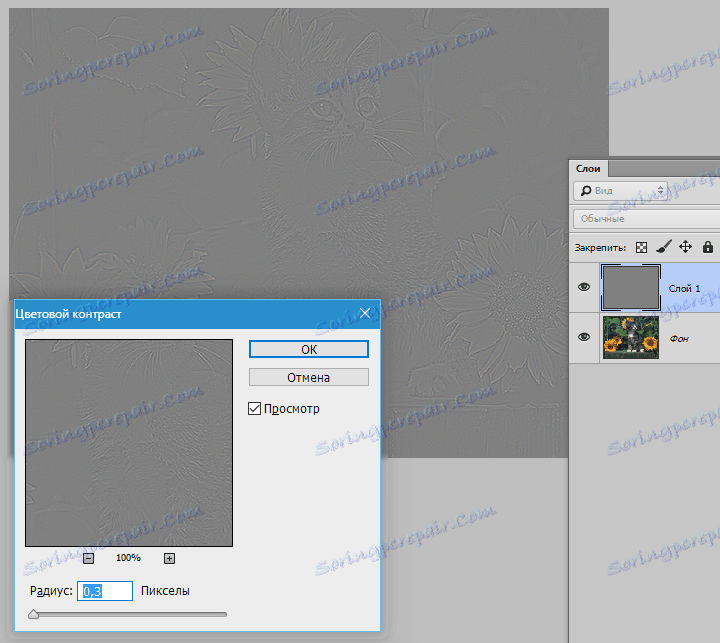Hide the Фон layer with eye icon
Screen dimensions: 720x643
point(584,337)
